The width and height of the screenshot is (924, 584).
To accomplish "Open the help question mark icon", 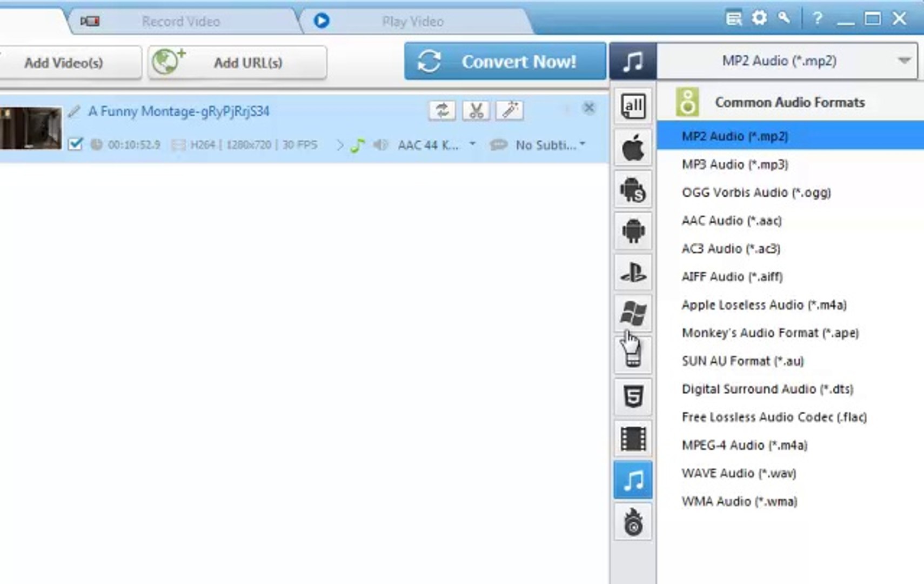I will (x=818, y=18).
